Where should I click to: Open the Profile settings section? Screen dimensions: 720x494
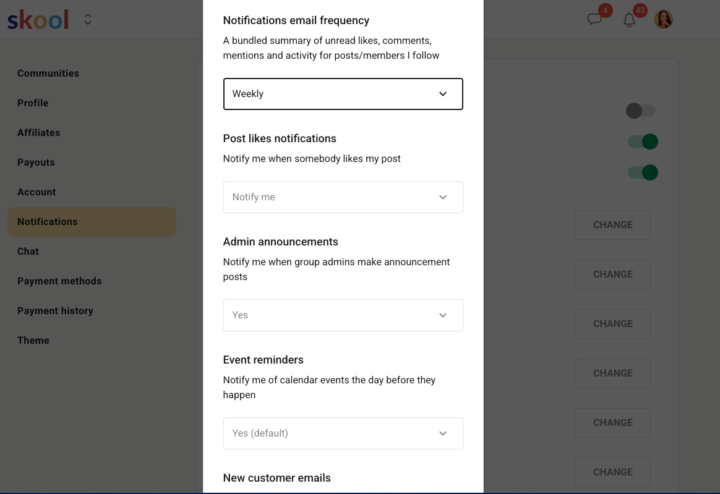click(x=33, y=103)
